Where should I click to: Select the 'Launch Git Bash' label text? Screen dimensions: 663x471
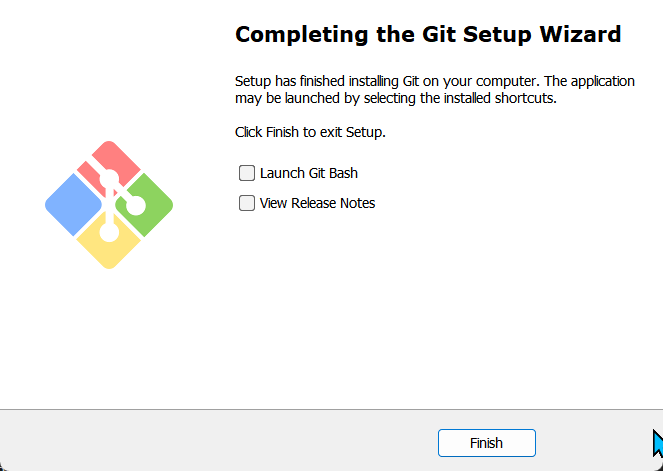click(x=309, y=173)
